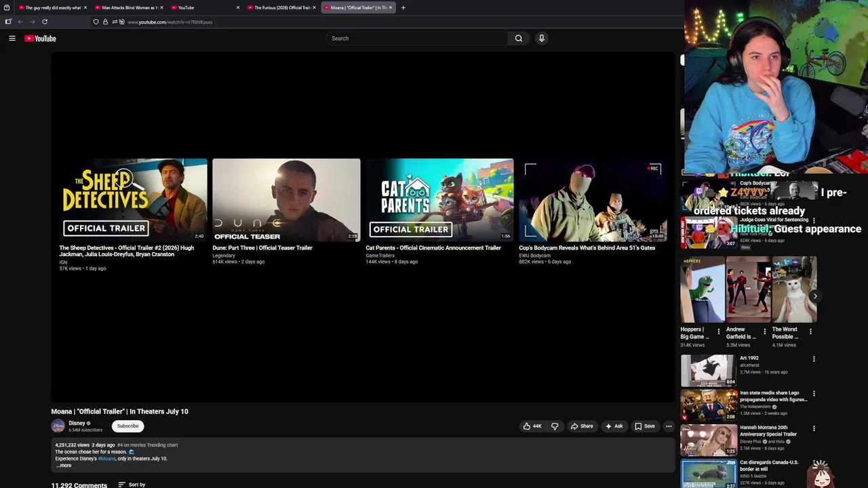Switch to 'The Furious (2026) Official Trailer' tab
This screenshot has width=868, height=488.
[x=281, y=7]
